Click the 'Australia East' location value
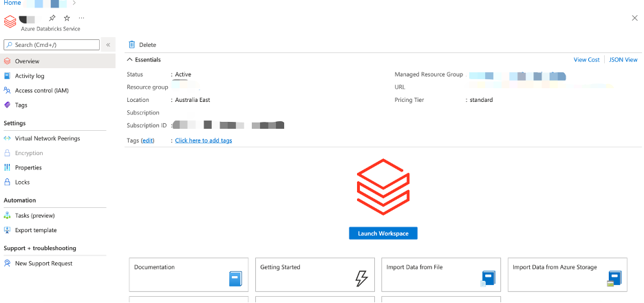 coord(193,100)
